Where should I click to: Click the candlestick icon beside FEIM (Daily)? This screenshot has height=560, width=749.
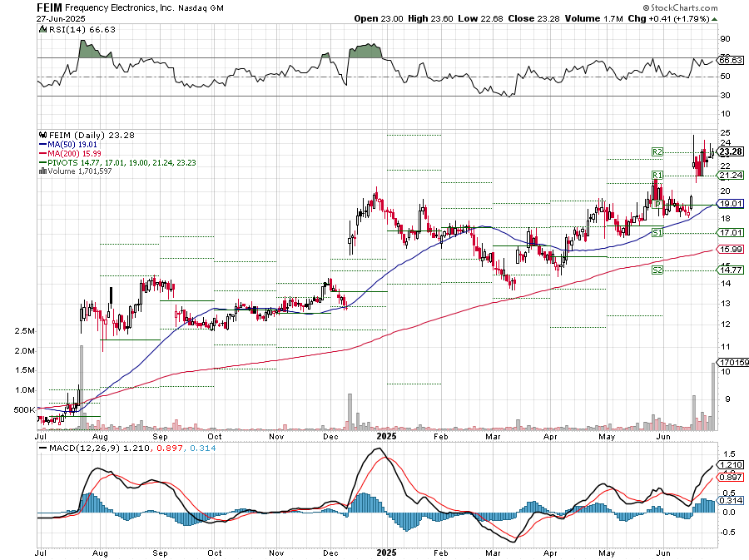(x=43, y=135)
